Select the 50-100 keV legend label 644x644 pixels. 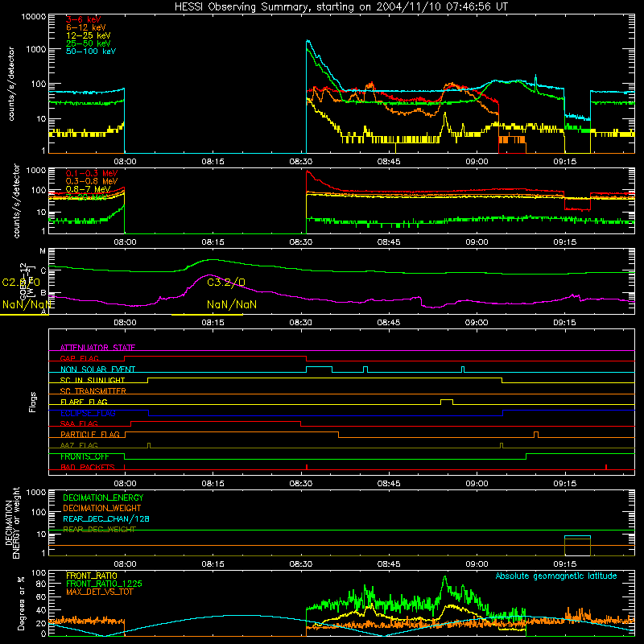click(x=91, y=52)
